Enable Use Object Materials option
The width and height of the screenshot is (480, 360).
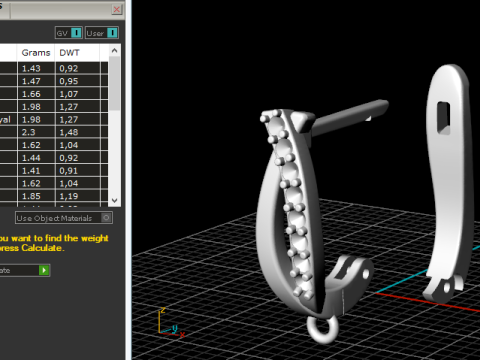point(64,218)
